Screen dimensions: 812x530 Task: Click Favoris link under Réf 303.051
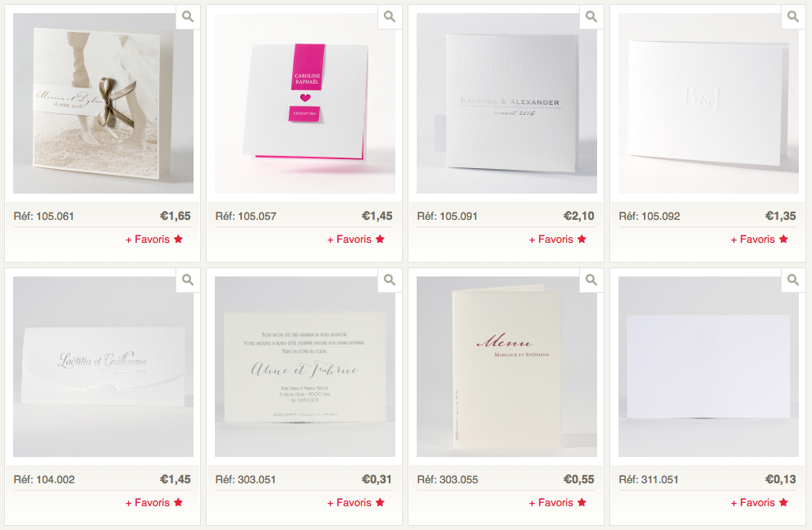(x=356, y=503)
